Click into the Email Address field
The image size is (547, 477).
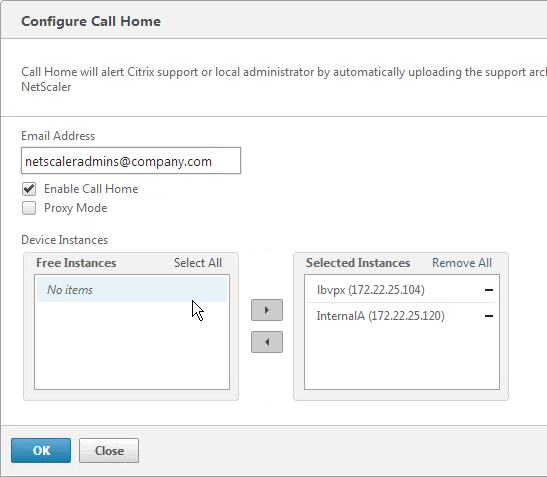[131, 161]
